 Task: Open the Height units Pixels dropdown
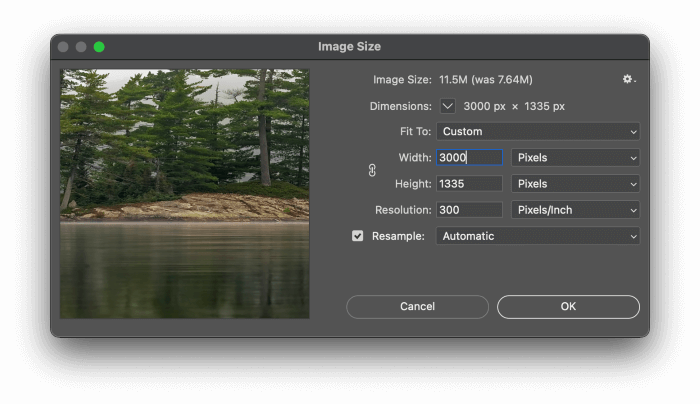(x=574, y=184)
